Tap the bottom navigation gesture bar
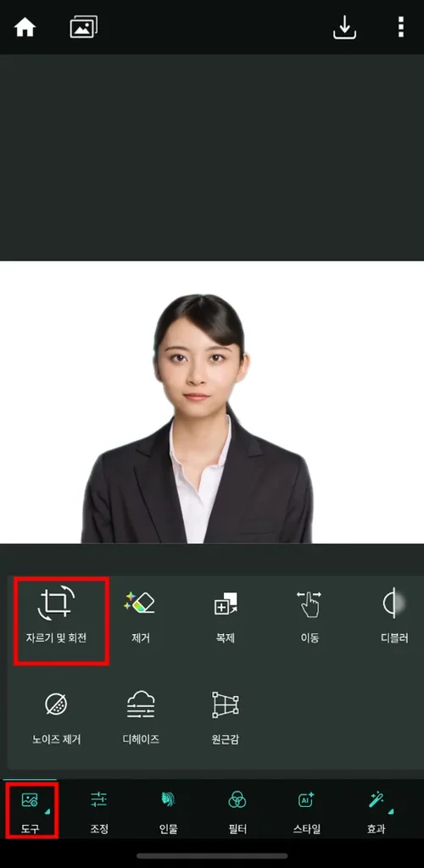The height and width of the screenshot is (868, 424). [212, 856]
